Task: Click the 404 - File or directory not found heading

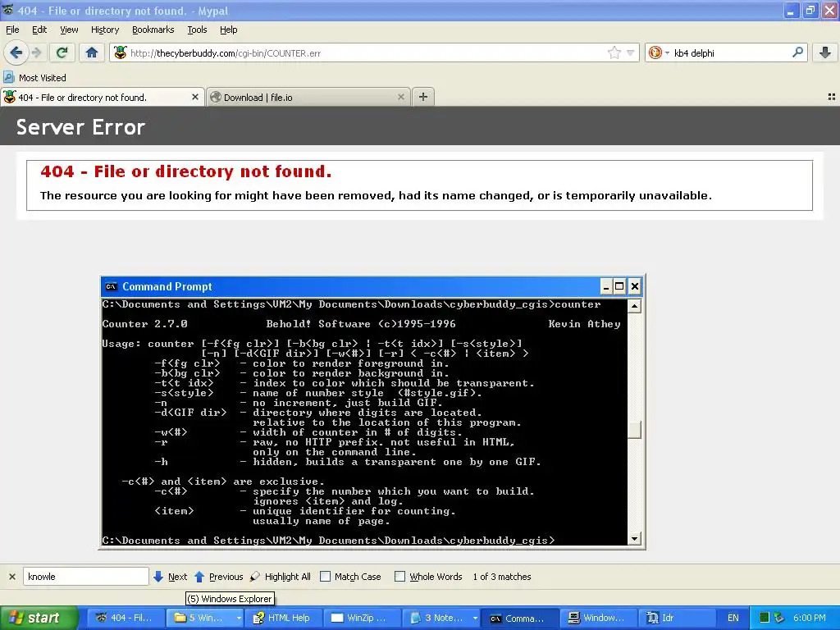Action: (186, 171)
